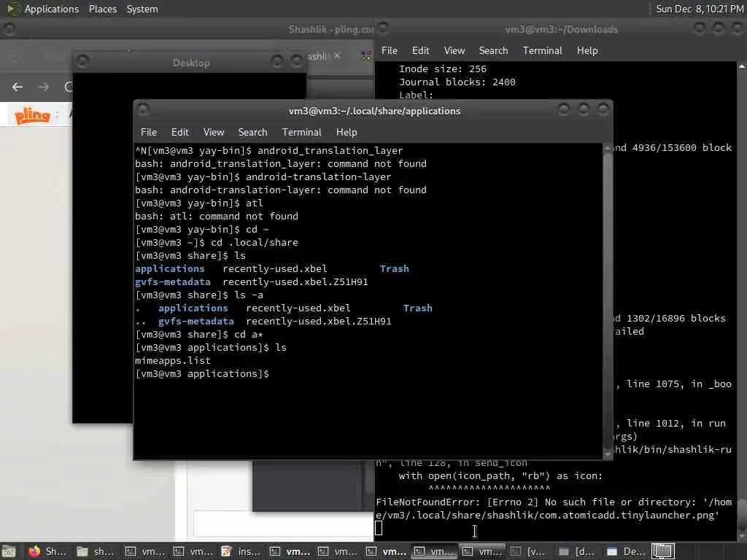Open Help menu in Downloads terminal window

pyautogui.click(x=587, y=50)
